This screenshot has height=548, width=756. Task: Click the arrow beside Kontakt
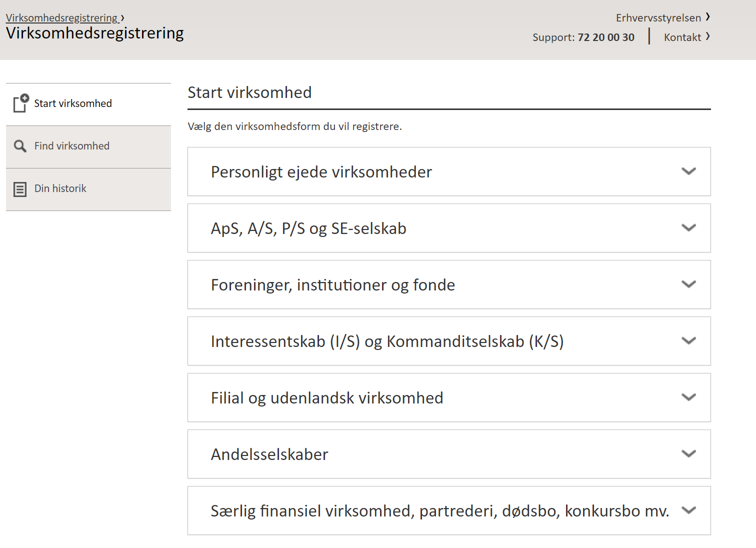[x=708, y=36]
